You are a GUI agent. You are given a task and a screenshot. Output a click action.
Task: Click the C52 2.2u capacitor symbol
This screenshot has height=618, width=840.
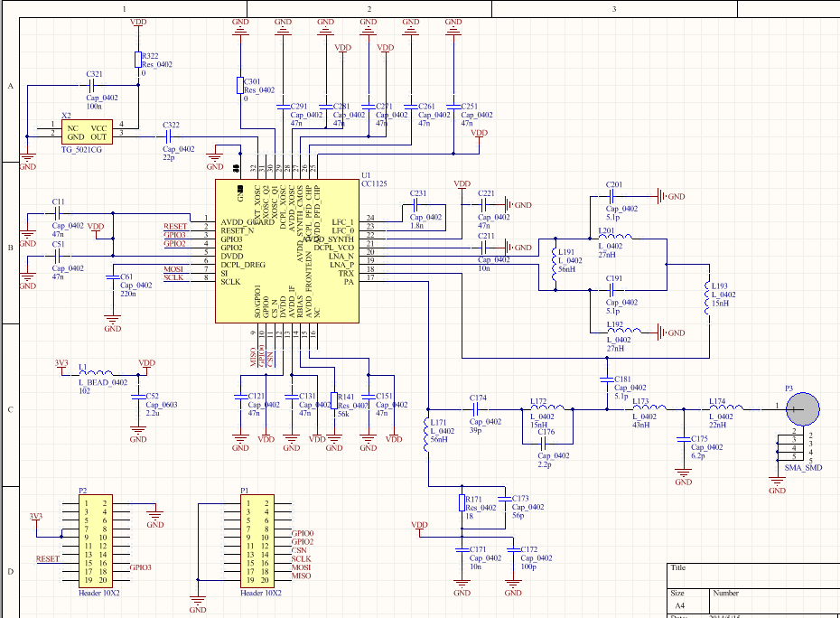click(138, 397)
